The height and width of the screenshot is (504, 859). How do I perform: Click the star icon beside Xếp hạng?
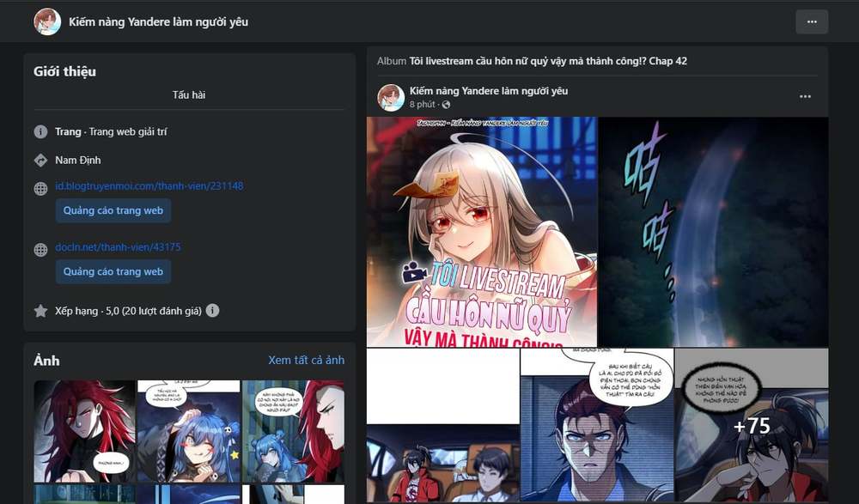click(x=40, y=311)
